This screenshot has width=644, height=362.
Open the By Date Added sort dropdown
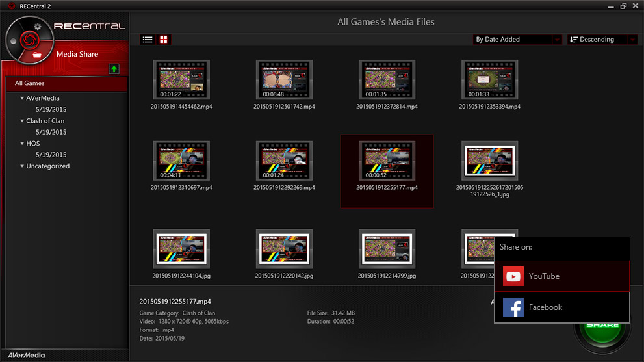coord(517,40)
